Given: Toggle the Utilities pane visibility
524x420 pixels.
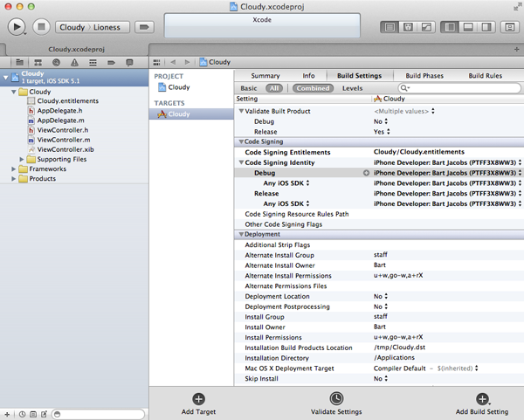Looking at the screenshot, I should tap(486, 27).
